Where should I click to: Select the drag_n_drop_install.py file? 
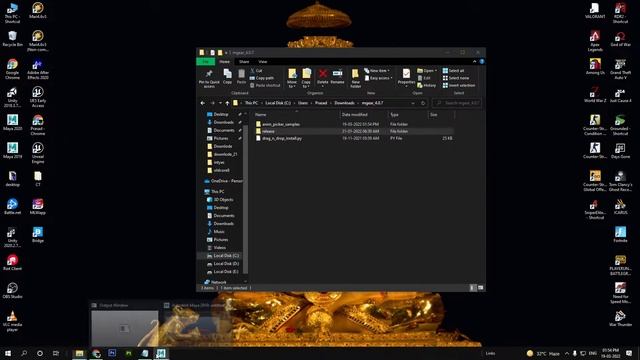[282, 139]
